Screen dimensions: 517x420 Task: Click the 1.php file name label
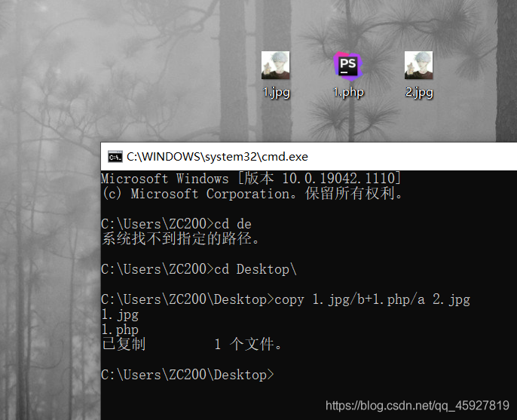pos(348,93)
